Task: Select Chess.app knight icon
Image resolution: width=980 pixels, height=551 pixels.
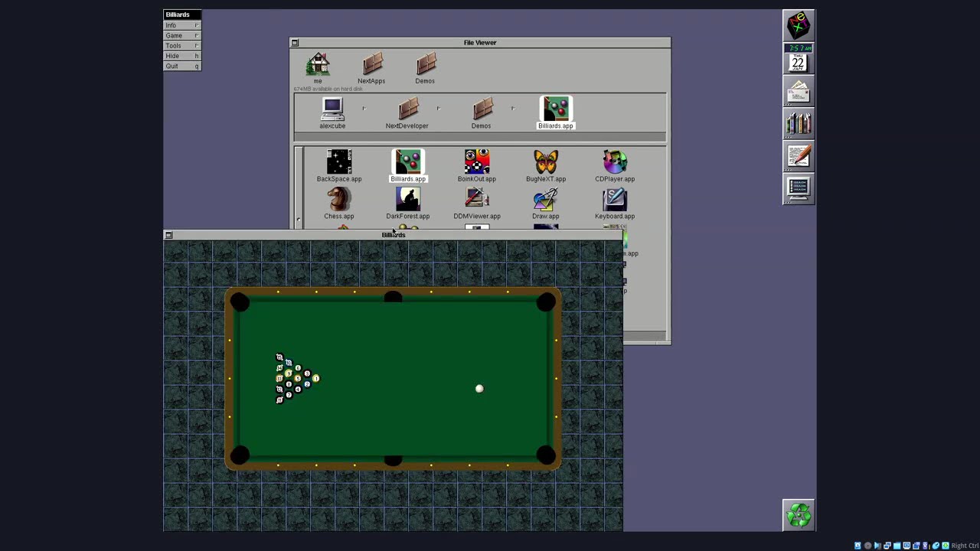Action: coord(339,204)
